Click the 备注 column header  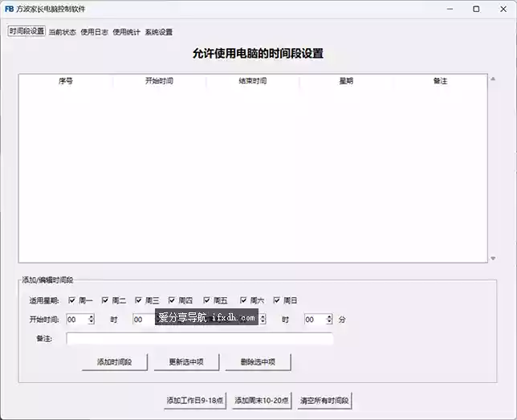click(x=440, y=81)
